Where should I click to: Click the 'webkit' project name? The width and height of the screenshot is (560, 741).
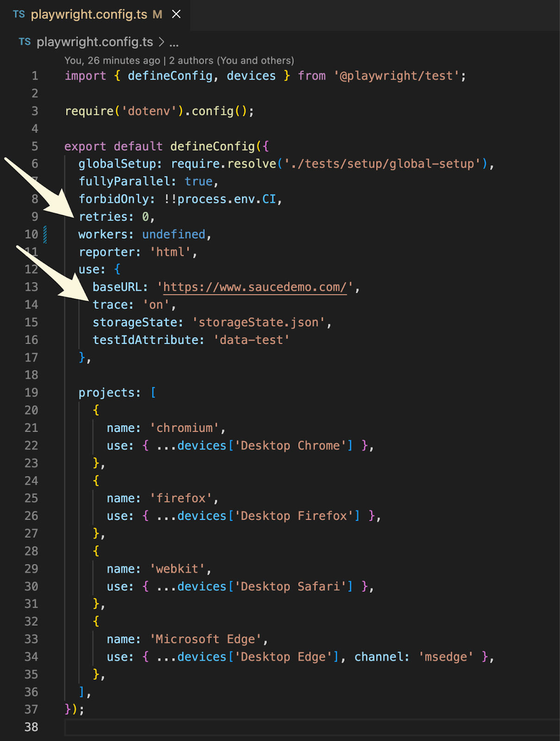(177, 569)
